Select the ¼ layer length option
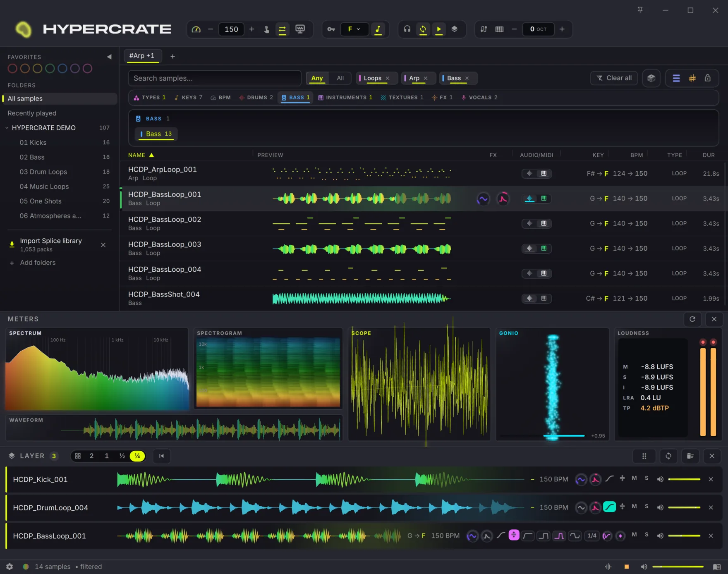Image resolution: width=728 pixels, height=574 pixels. 137,456
